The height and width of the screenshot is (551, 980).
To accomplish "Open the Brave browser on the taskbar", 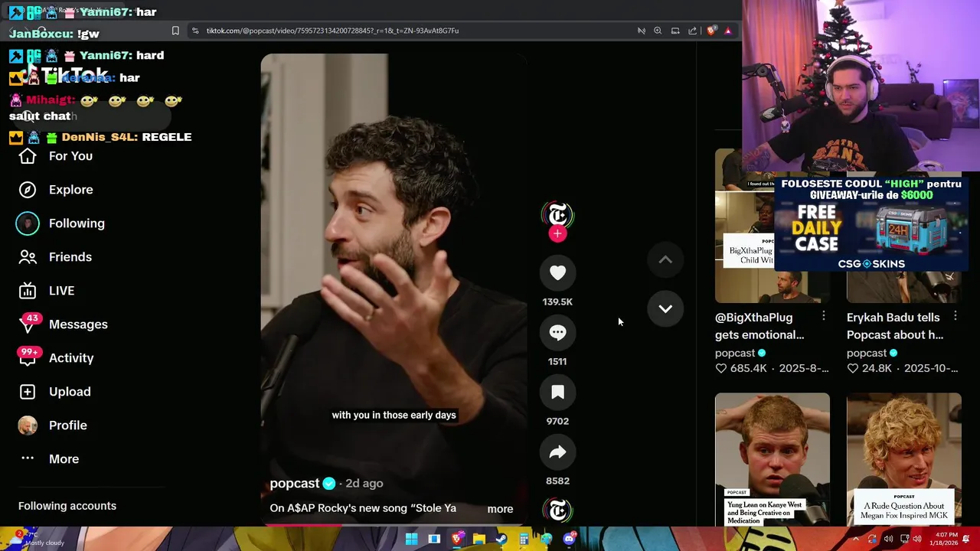I will 456,539.
